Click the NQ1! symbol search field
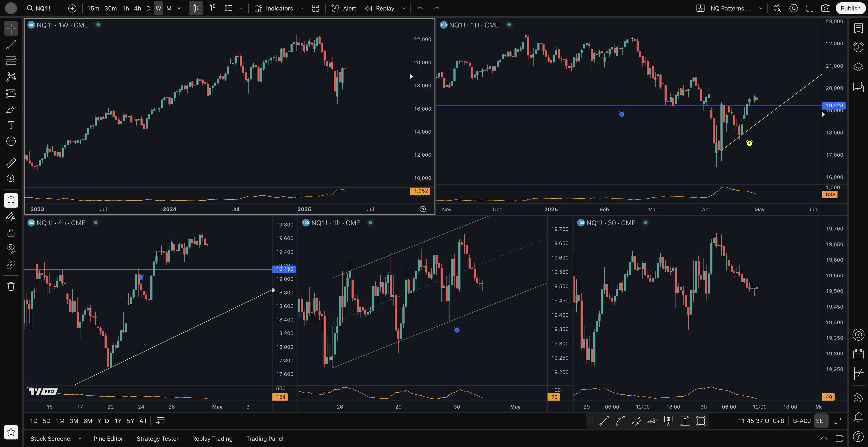This screenshot has width=868, height=447. [43, 8]
